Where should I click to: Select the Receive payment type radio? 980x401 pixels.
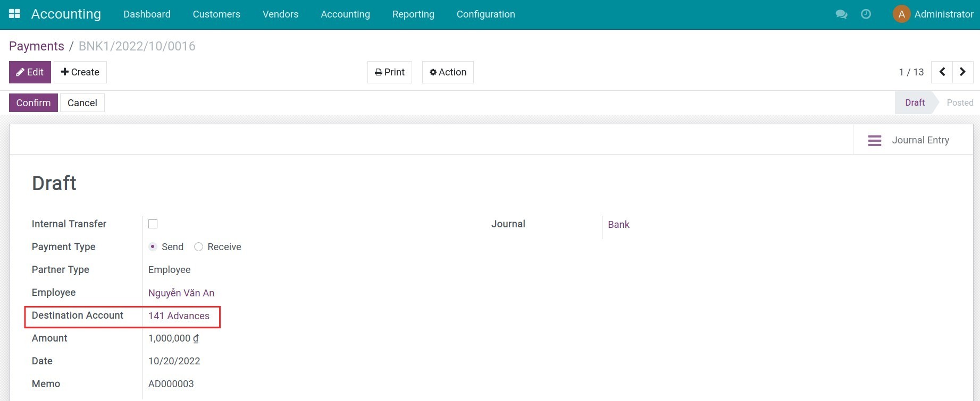tap(199, 247)
